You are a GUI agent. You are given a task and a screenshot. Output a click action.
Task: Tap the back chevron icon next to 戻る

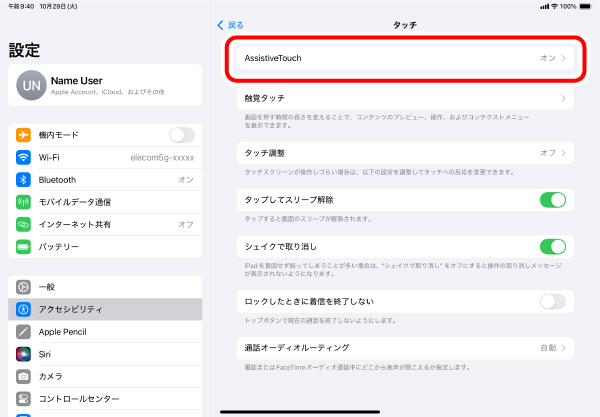click(220, 25)
